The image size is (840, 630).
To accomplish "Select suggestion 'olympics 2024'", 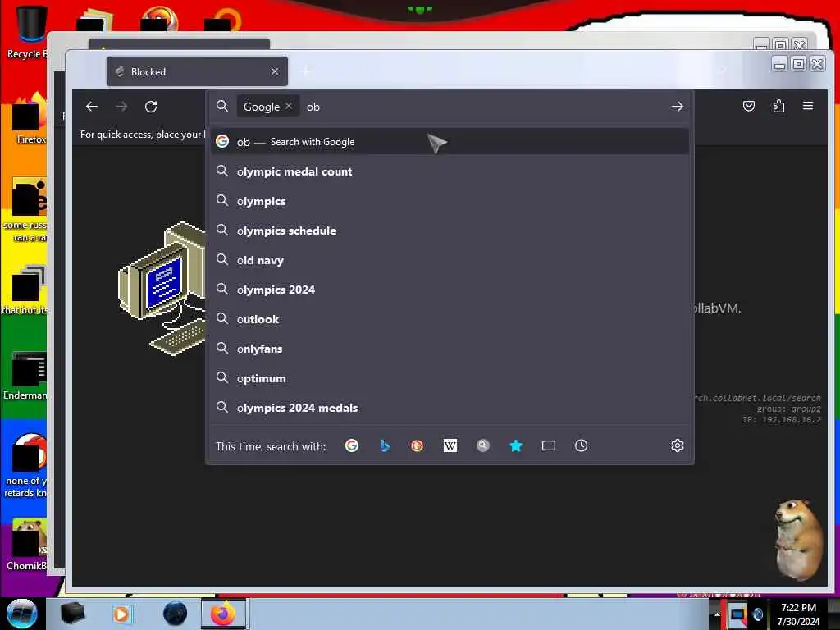I will coord(450,290).
